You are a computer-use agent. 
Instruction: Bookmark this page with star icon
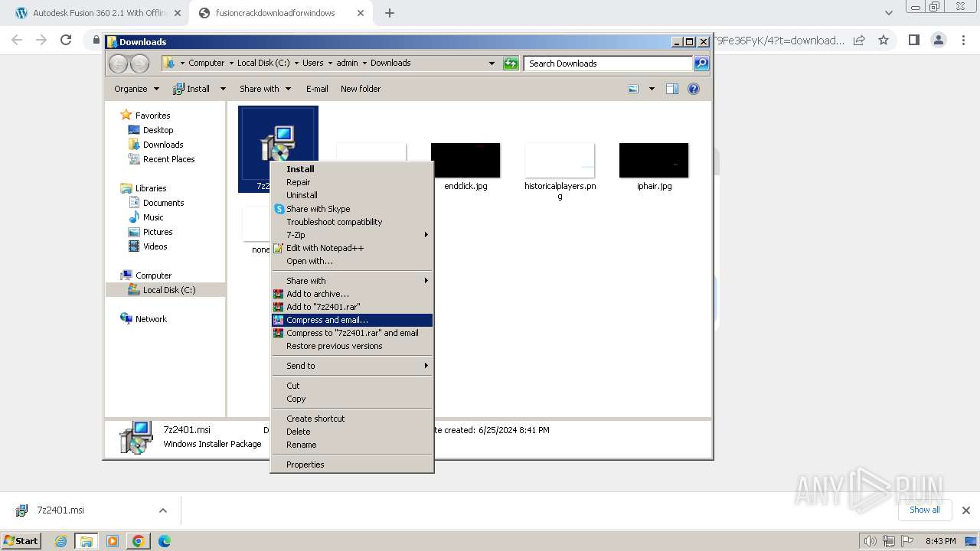coord(884,40)
